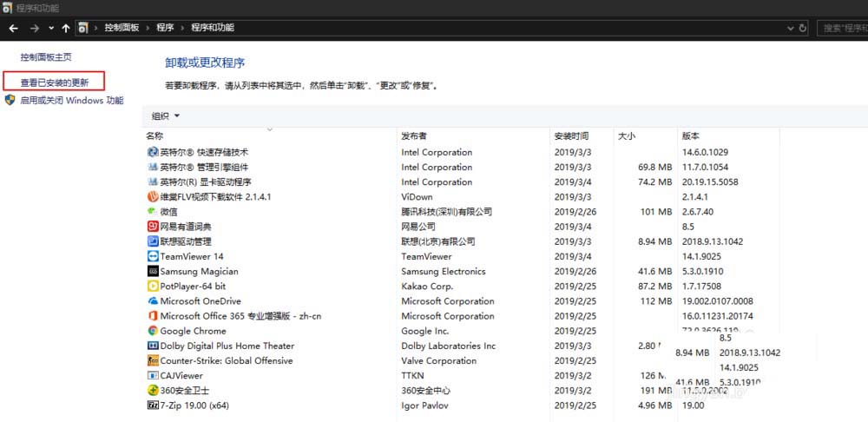
Task: Select Samsung Magician icon
Action: 153,272
